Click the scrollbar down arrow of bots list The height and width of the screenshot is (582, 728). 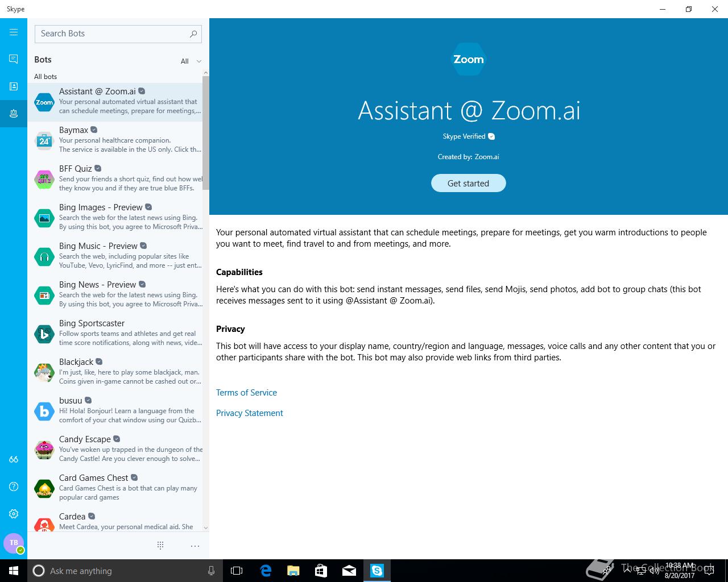[x=206, y=528]
